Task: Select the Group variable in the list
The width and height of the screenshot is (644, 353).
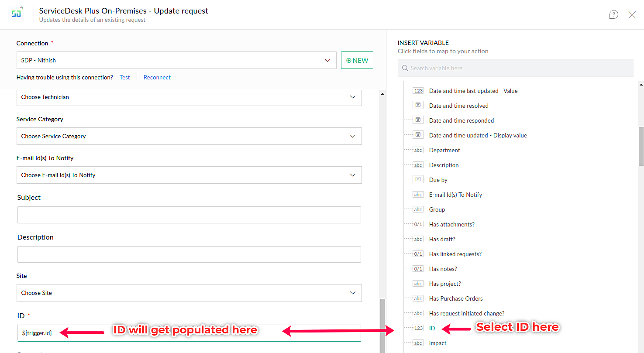Action: (x=437, y=209)
